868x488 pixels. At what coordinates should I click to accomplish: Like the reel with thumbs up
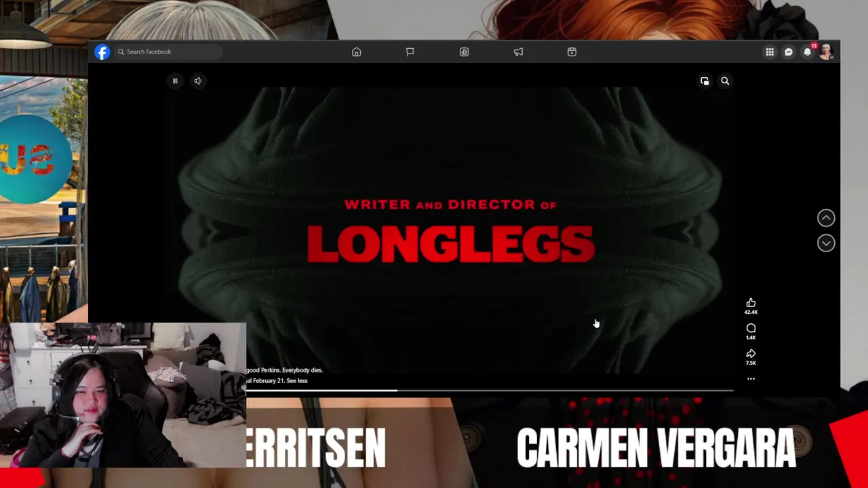(751, 302)
